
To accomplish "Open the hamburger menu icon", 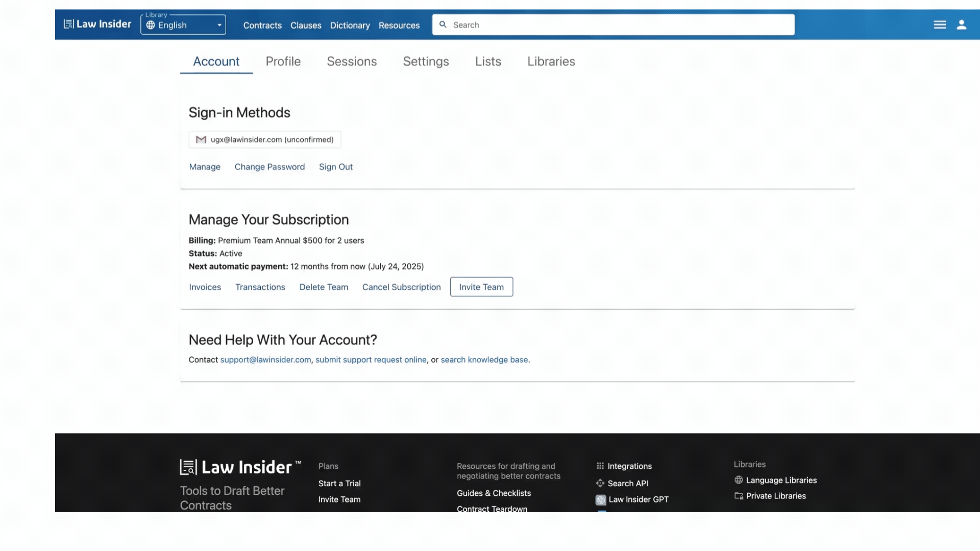I will click(x=940, y=24).
